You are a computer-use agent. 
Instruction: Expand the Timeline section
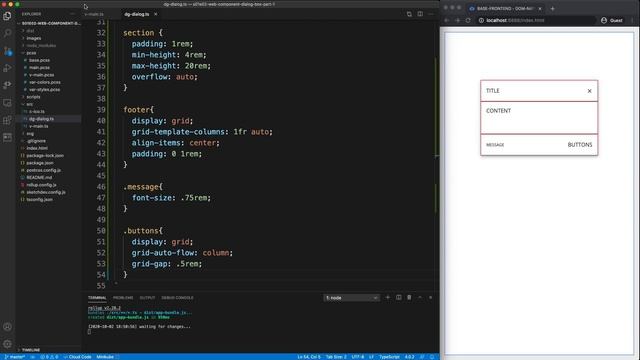coord(31,350)
